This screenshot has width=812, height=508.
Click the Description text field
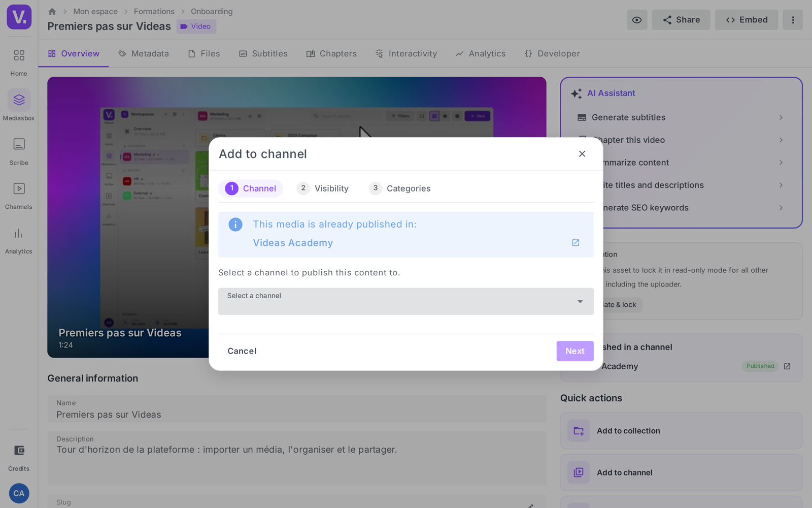coord(297,458)
